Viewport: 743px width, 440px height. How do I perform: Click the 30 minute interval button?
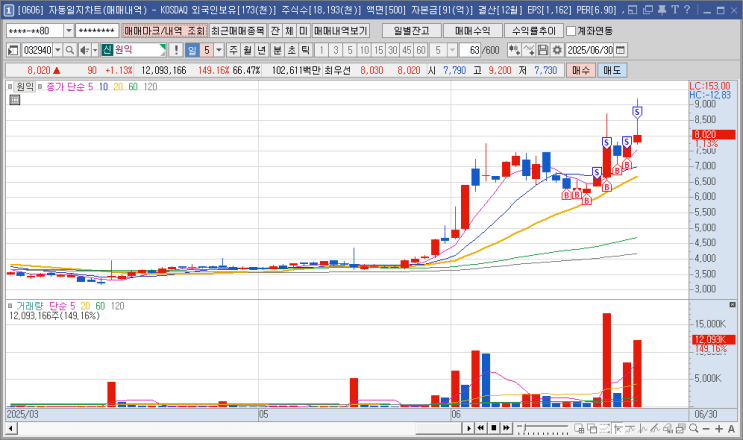(392, 50)
